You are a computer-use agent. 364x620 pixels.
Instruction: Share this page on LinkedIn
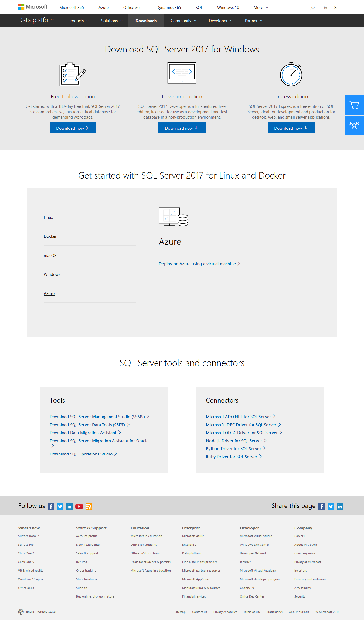[x=340, y=507]
